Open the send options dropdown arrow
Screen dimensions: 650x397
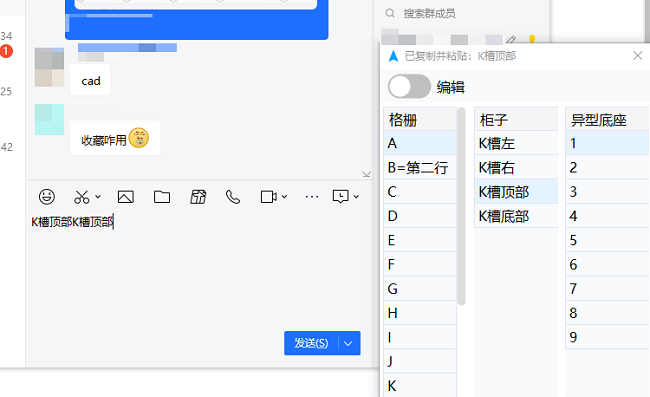[x=349, y=343]
